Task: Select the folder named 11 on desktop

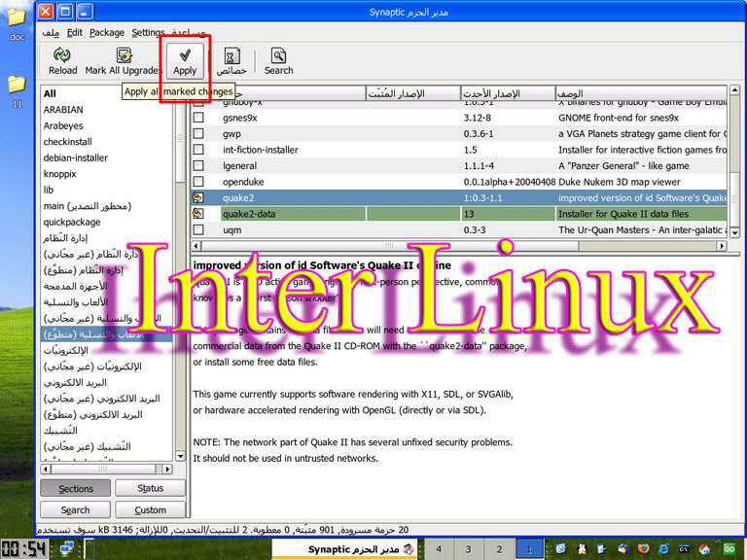Action: 17,85
